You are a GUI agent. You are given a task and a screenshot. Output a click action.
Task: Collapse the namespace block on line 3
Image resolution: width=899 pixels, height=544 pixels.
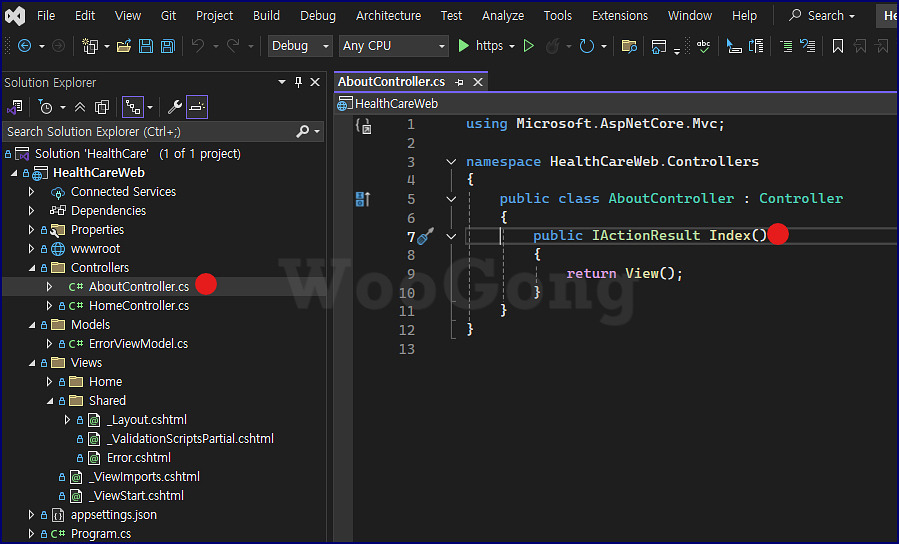(x=451, y=162)
